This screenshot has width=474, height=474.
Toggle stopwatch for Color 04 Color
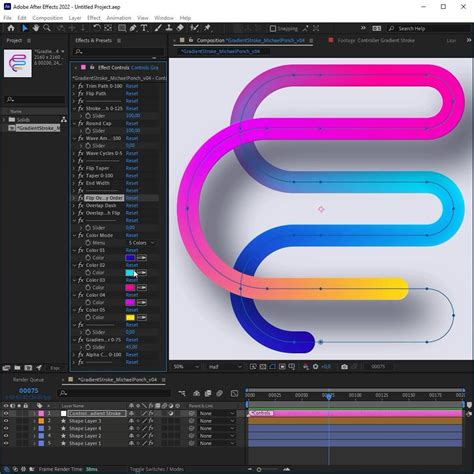(x=88, y=302)
